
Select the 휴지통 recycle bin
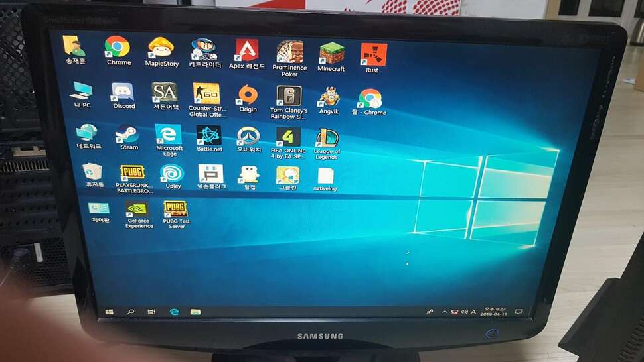click(x=94, y=175)
